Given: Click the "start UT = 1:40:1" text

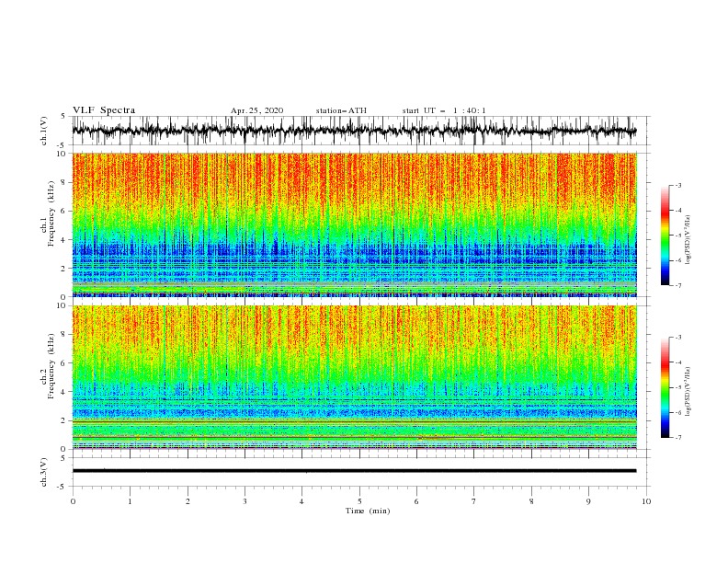Looking at the screenshot, I should click(x=444, y=110).
